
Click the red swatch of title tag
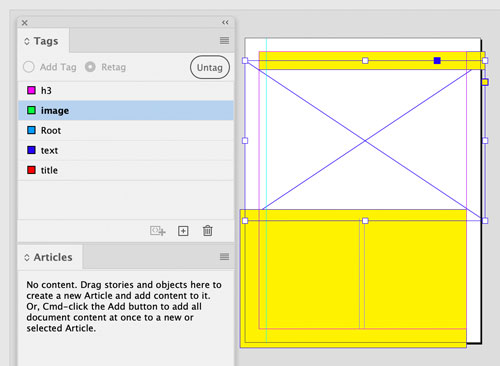pos(31,170)
